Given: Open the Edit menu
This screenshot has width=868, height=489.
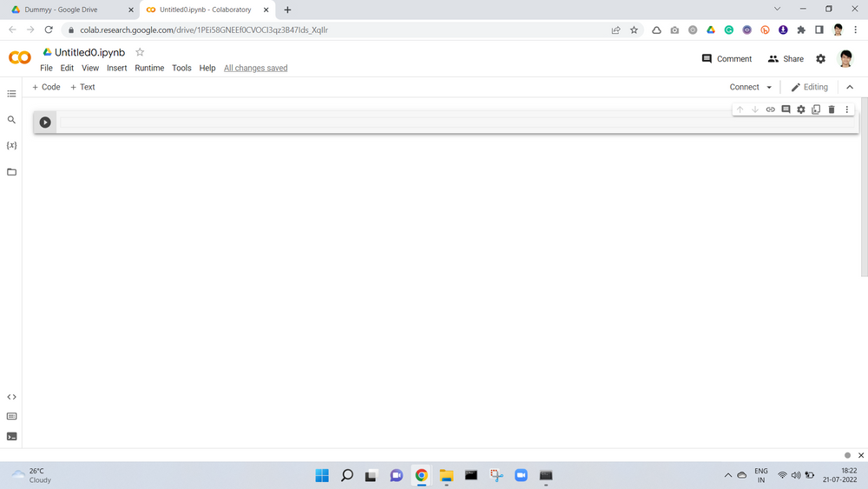Looking at the screenshot, I should (x=67, y=68).
